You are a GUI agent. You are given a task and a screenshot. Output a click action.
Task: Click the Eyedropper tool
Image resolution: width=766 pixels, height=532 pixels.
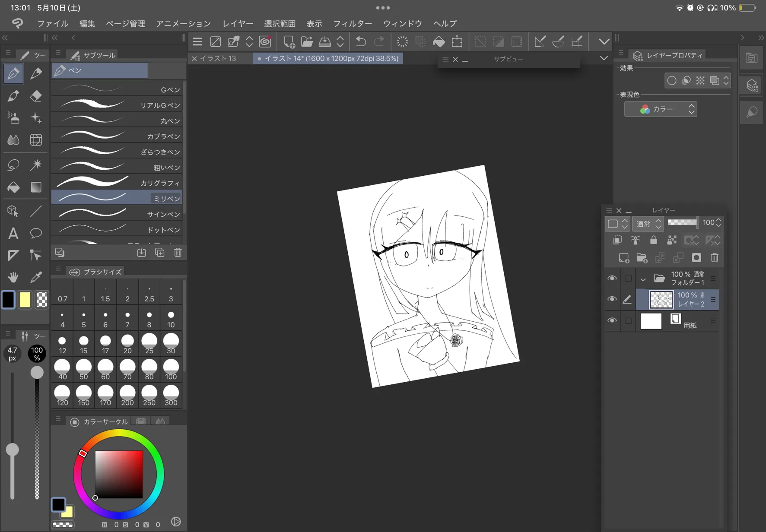36,277
